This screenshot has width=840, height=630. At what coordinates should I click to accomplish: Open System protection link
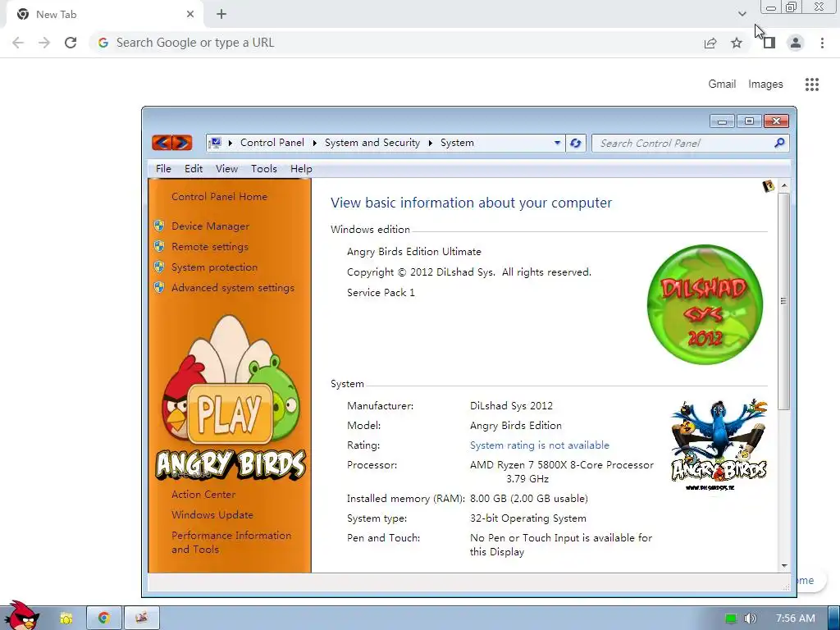click(x=214, y=267)
